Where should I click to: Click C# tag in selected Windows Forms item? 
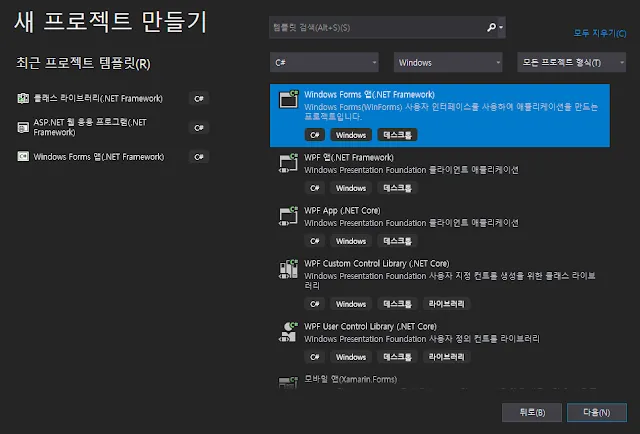(x=315, y=135)
